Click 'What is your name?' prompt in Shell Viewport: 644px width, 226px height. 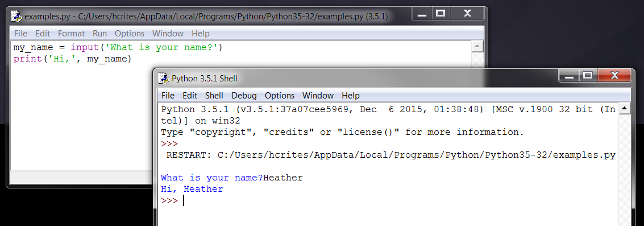pos(212,178)
